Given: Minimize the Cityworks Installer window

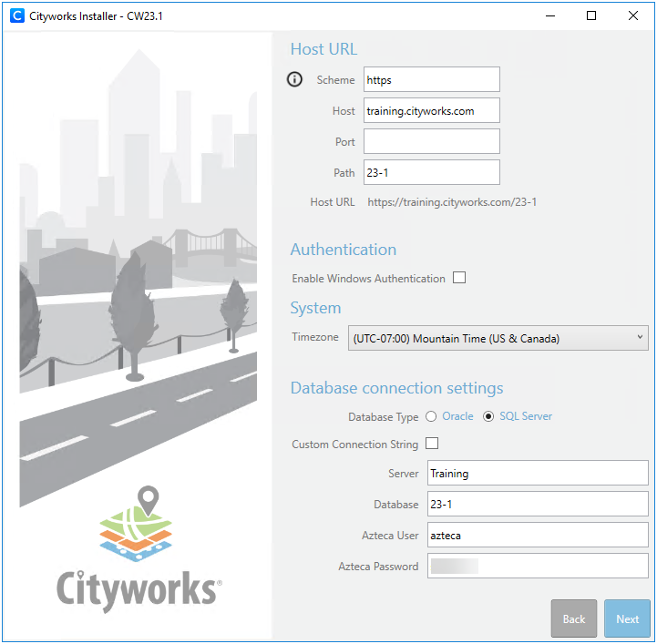Looking at the screenshot, I should 549,15.
